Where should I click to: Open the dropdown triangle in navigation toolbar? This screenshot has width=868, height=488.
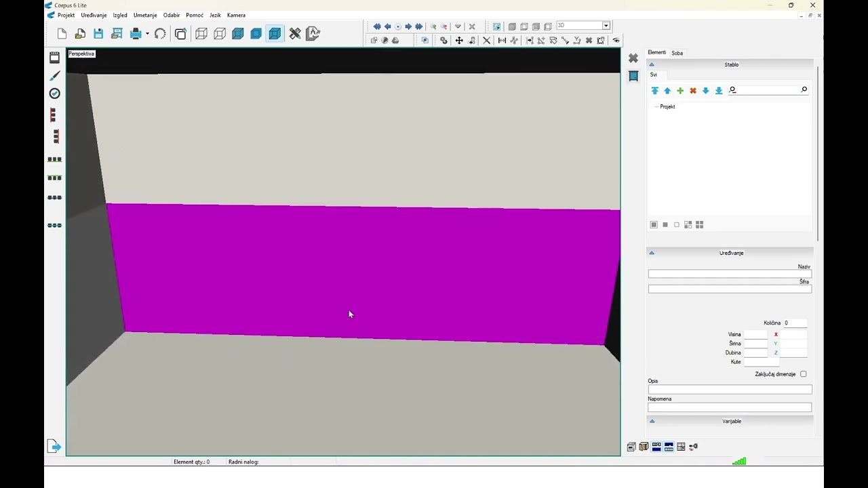point(458,26)
